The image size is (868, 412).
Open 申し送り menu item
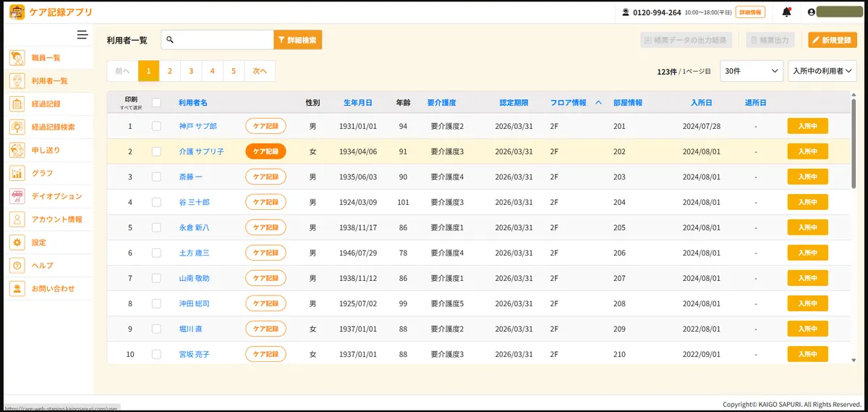(x=46, y=151)
